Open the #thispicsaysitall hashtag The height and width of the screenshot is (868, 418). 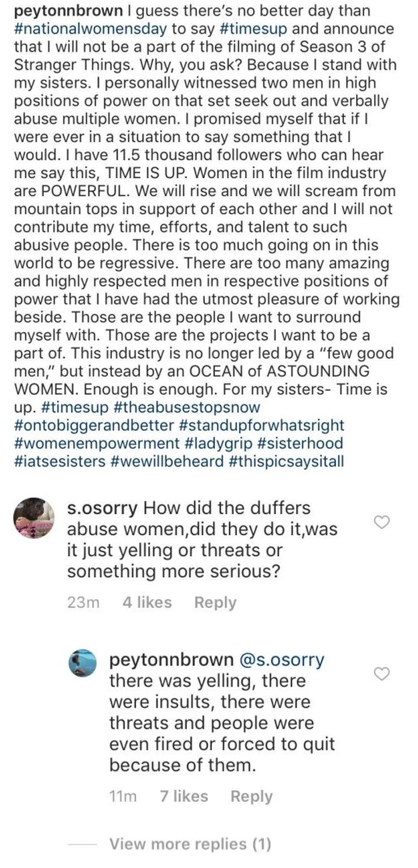(x=286, y=462)
